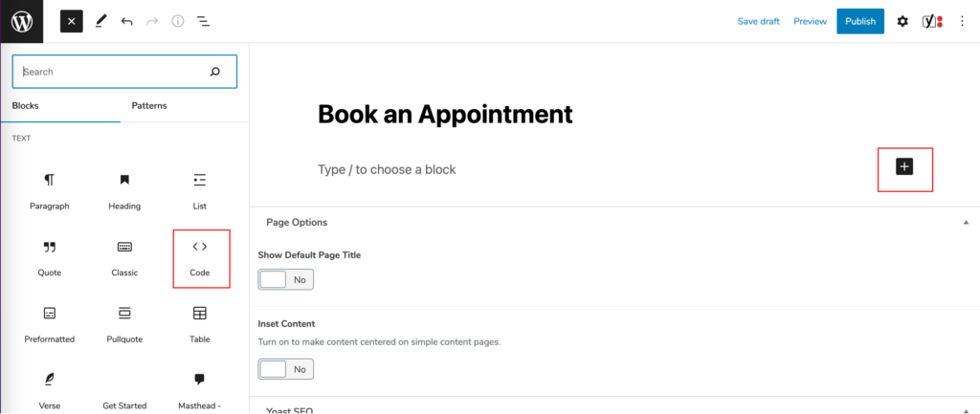This screenshot has height=414, width=980.
Task: Open document details info icon
Action: 177,21
